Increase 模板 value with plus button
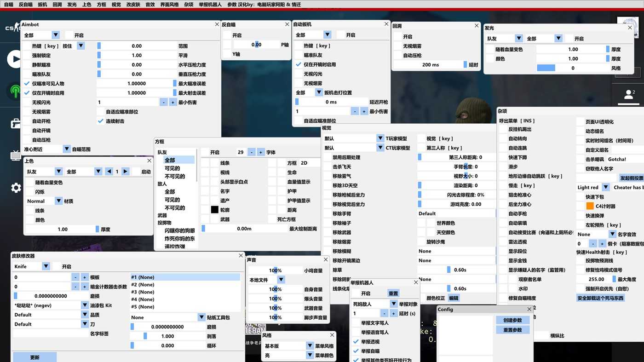The width and height of the screenshot is (644, 362). [85, 277]
